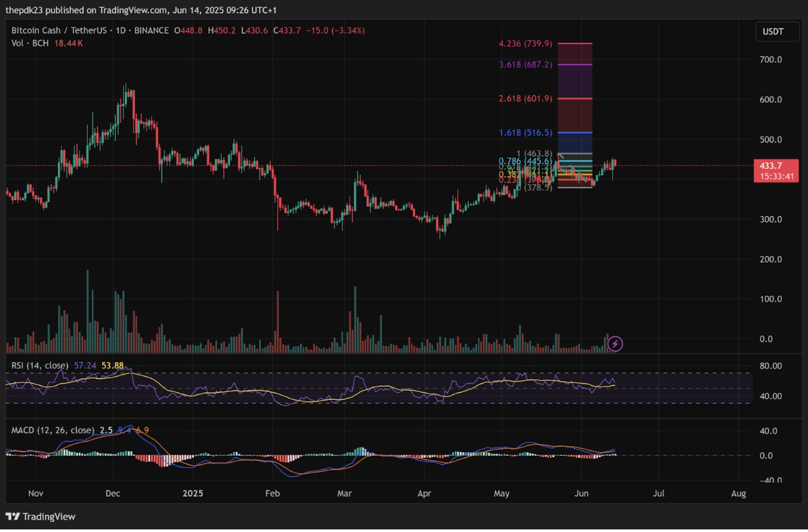Image resolution: width=808 pixels, height=532 pixels.
Task: Click the Jul label on time axis
Action: coord(659,494)
